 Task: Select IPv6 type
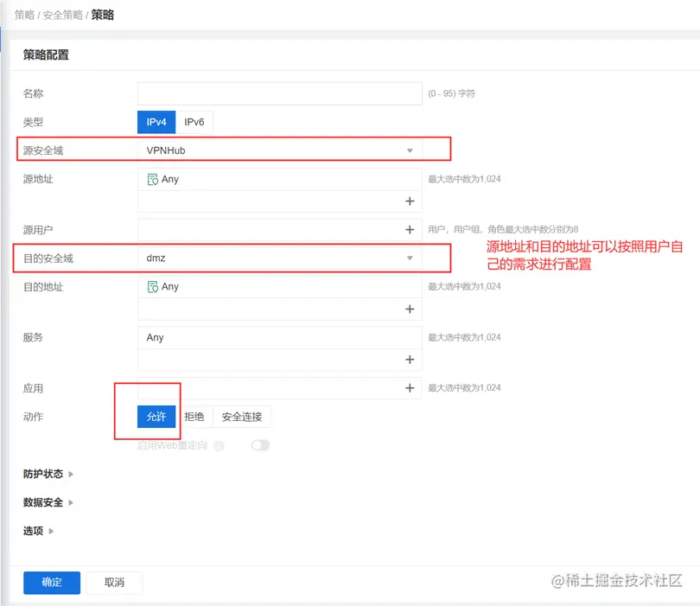click(x=194, y=122)
